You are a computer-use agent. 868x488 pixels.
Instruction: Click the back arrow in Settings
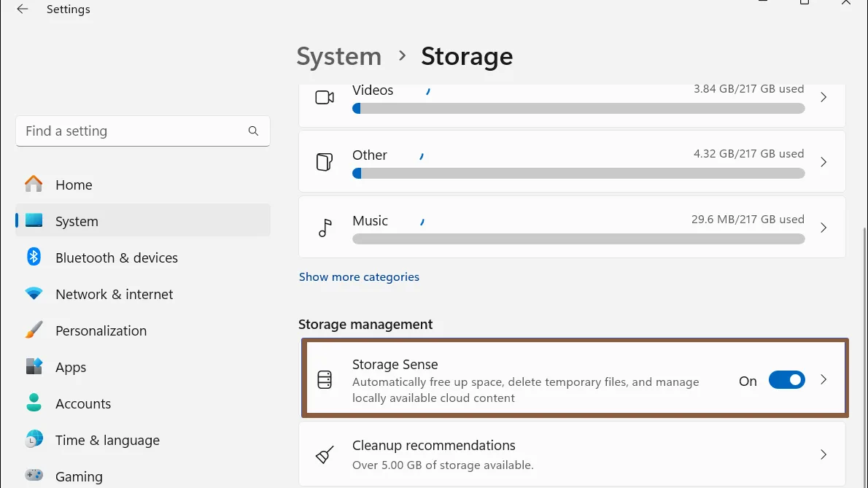coord(22,9)
